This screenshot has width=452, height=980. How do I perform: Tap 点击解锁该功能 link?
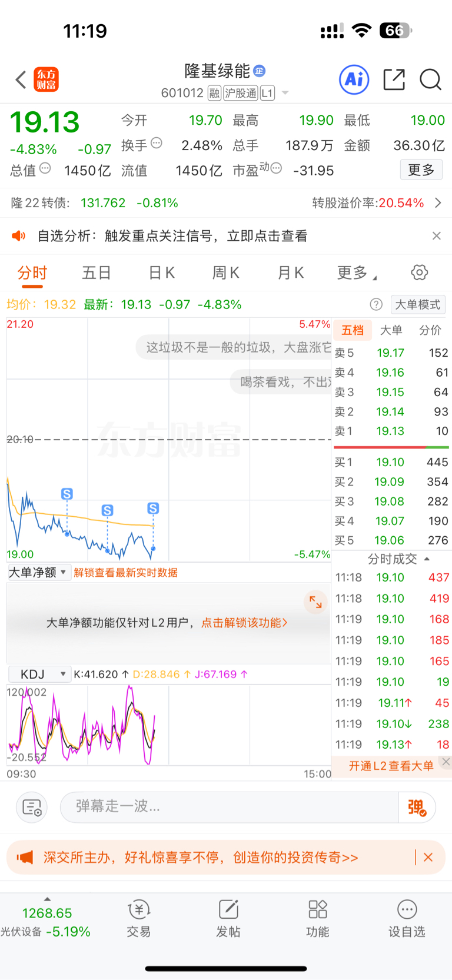[244, 623]
